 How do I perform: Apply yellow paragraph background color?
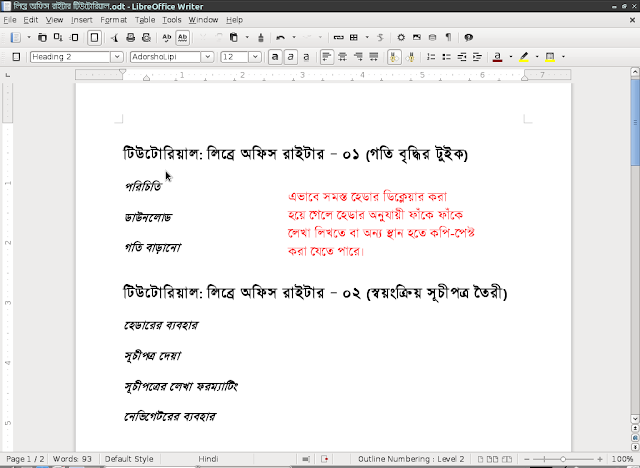[x=550, y=57]
